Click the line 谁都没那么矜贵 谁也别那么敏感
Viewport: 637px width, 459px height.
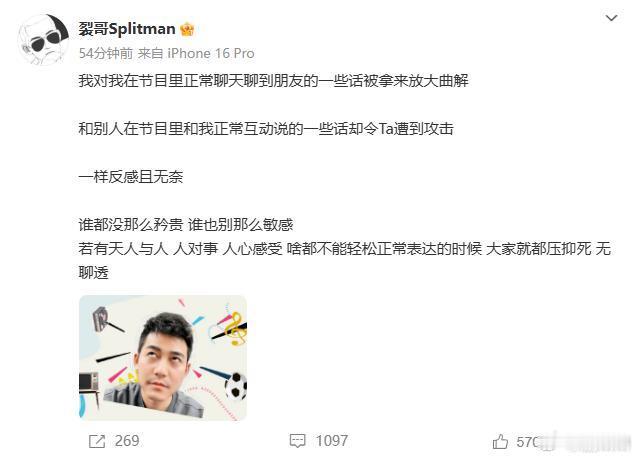[186, 225]
